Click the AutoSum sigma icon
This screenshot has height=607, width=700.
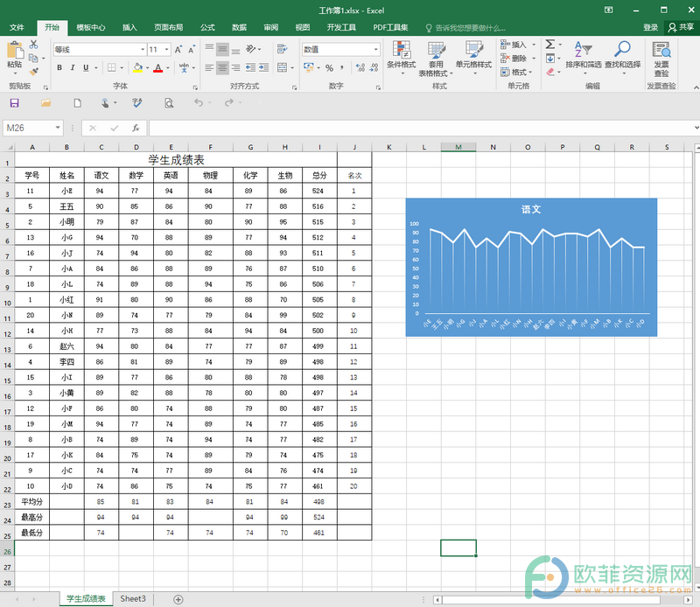[550, 45]
